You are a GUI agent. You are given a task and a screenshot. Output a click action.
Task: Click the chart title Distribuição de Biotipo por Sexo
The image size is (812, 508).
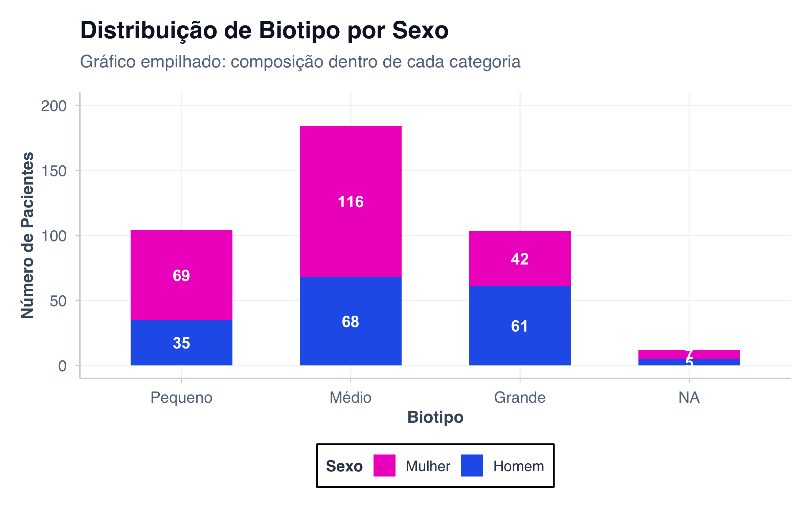(x=264, y=30)
